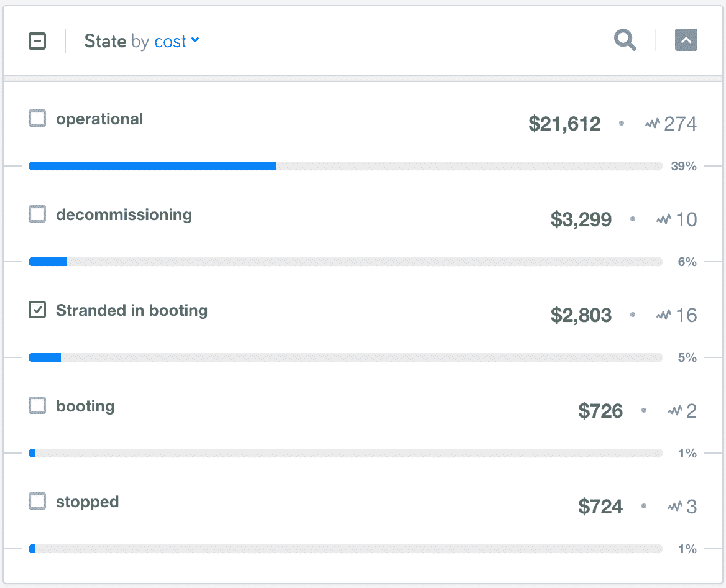Check the decommissioning state checkbox
The width and height of the screenshot is (726, 588).
37,214
